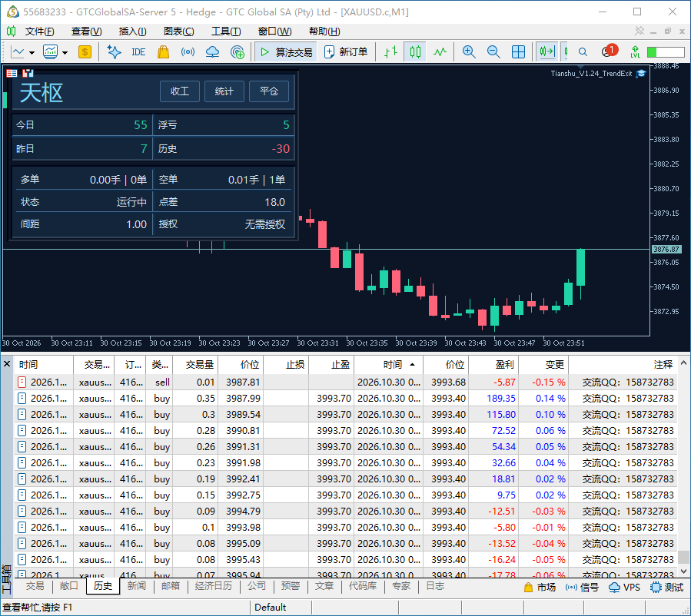Open 市场 in the bottom status bar
This screenshot has height=616, width=691.
click(540, 588)
